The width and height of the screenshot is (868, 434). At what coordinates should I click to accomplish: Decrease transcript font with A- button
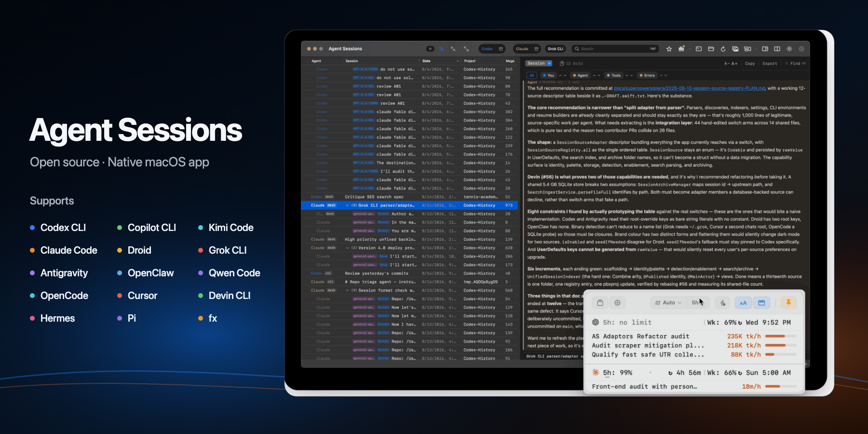(727, 63)
